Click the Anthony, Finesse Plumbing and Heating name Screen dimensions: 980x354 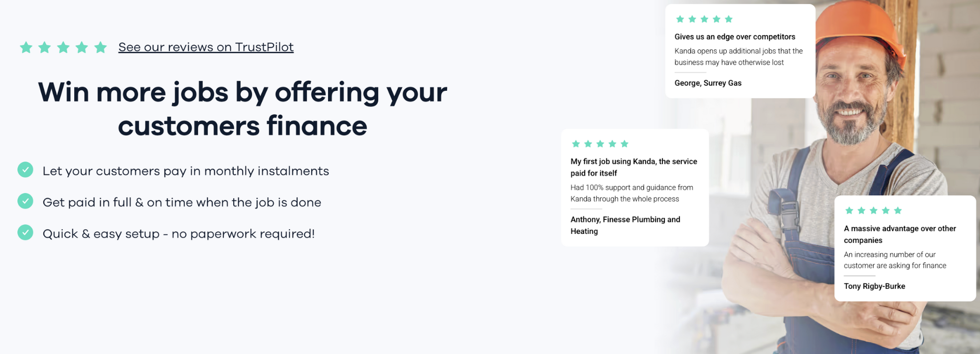click(x=625, y=225)
